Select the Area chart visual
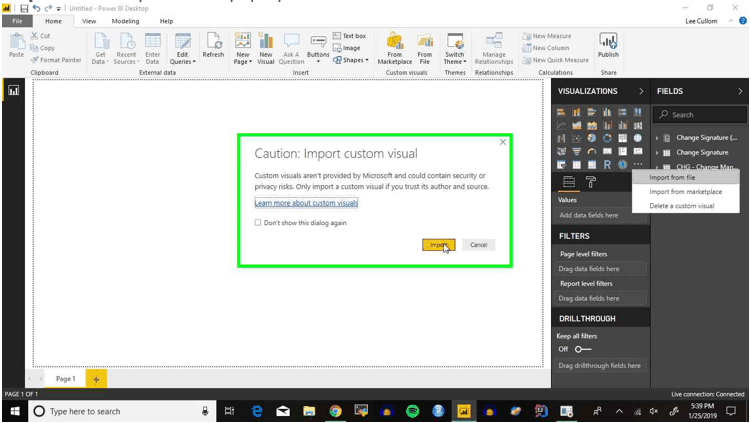Image resolution: width=751 pixels, height=423 pixels. (576, 126)
